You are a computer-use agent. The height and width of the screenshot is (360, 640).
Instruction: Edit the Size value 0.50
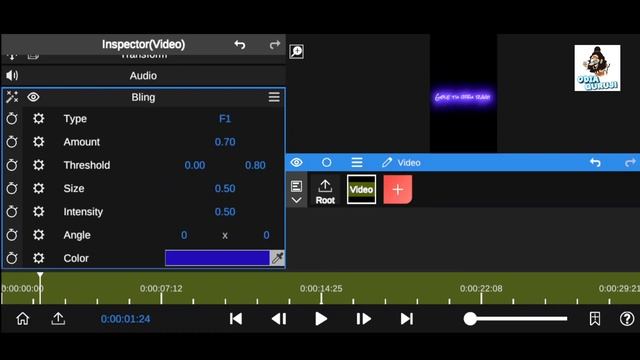pos(225,189)
